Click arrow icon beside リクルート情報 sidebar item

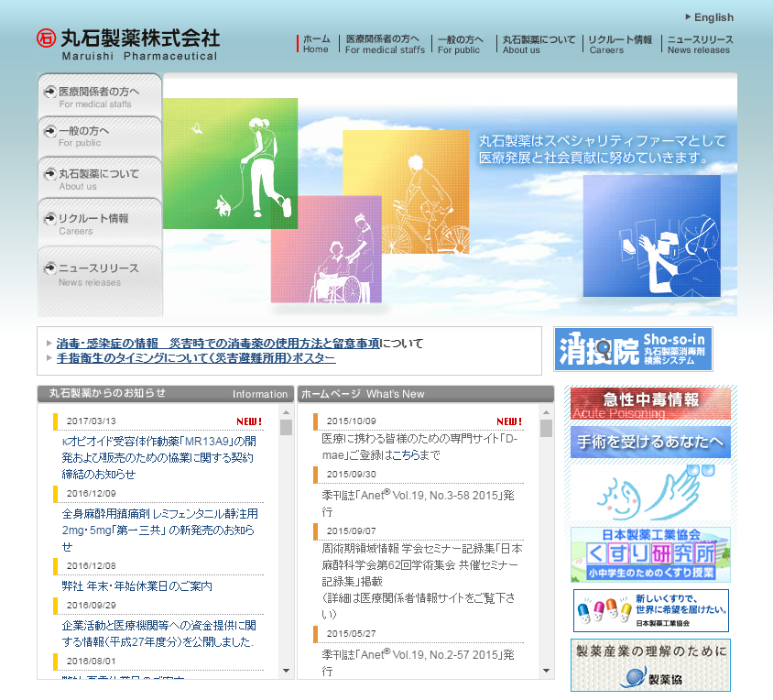[49, 218]
